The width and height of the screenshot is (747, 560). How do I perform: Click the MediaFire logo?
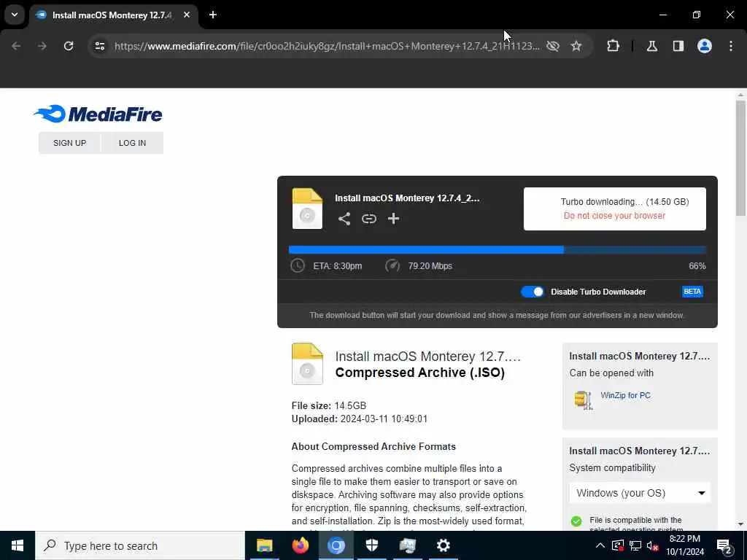pos(98,114)
